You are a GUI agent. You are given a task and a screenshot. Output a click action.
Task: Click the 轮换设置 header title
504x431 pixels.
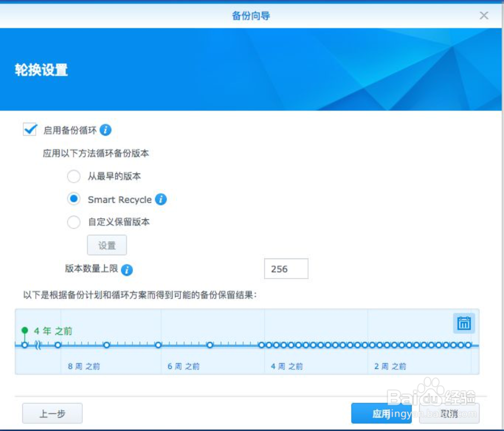tap(41, 69)
